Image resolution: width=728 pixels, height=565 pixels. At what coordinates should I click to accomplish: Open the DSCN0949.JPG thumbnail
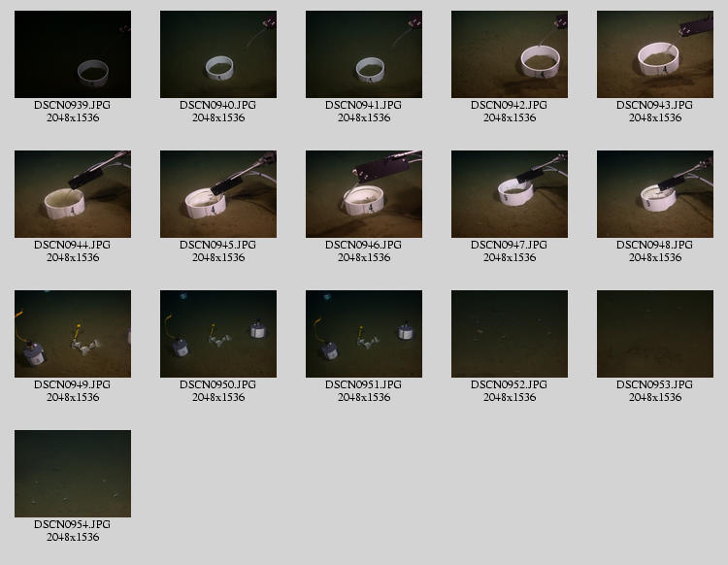click(x=73, y=334)
